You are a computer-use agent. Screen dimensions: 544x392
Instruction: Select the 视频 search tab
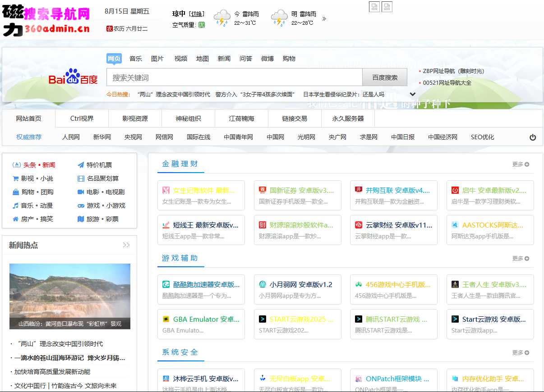tap(181, 59)
